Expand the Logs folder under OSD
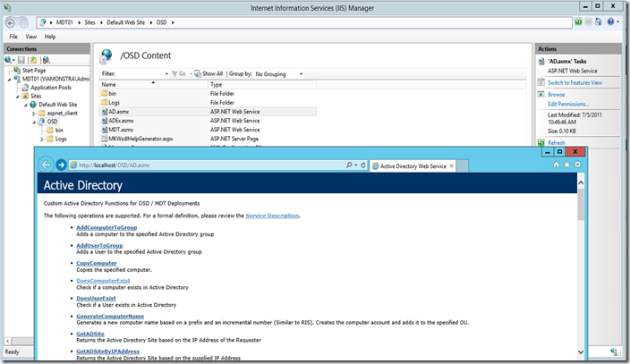The image size is (630, 364). coord(42,140)
